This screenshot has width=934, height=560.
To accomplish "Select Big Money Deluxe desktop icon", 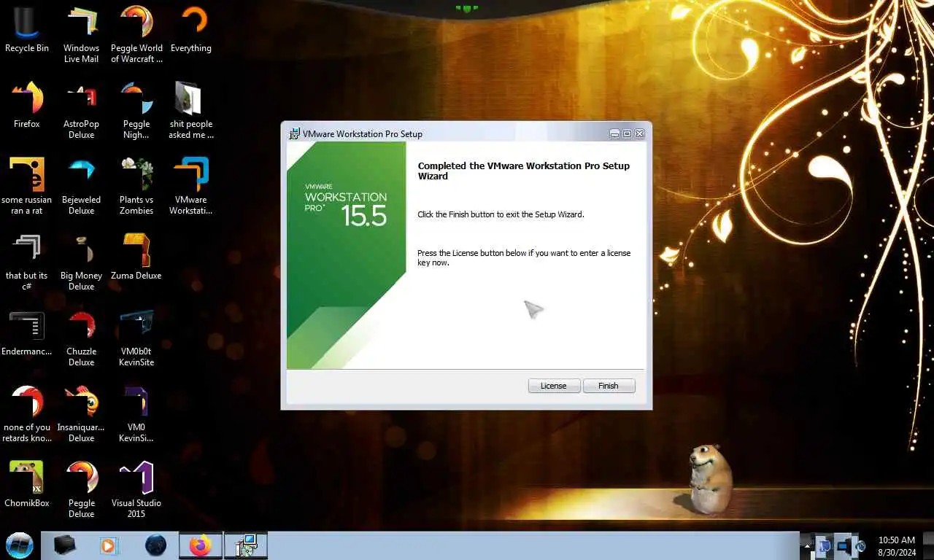I will coord(82,262).
